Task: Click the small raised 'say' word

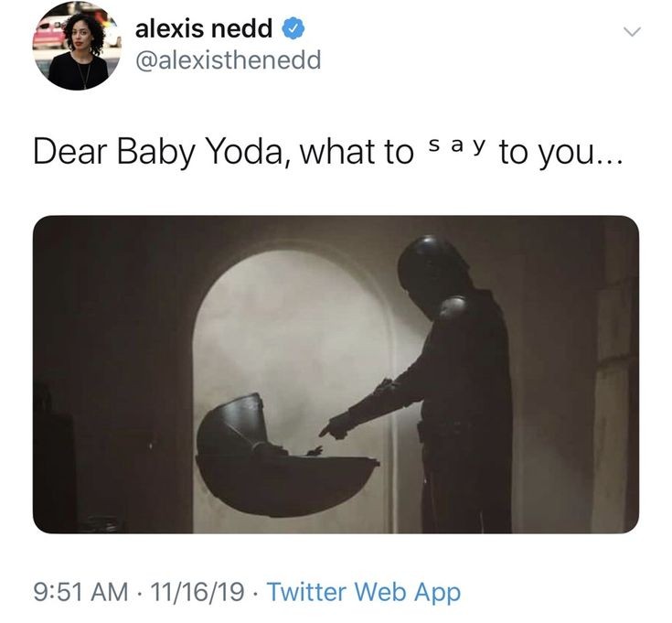Action: [x=457, y=146]
